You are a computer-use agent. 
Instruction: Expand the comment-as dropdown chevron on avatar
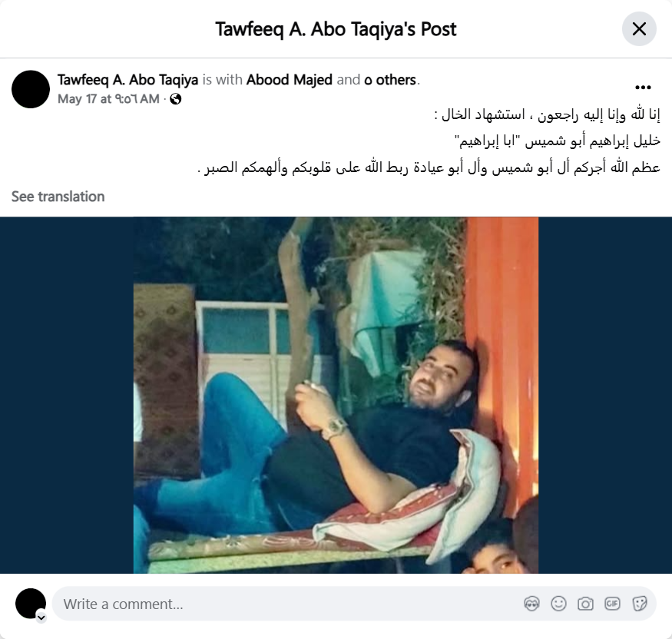[x=41, y=617]
